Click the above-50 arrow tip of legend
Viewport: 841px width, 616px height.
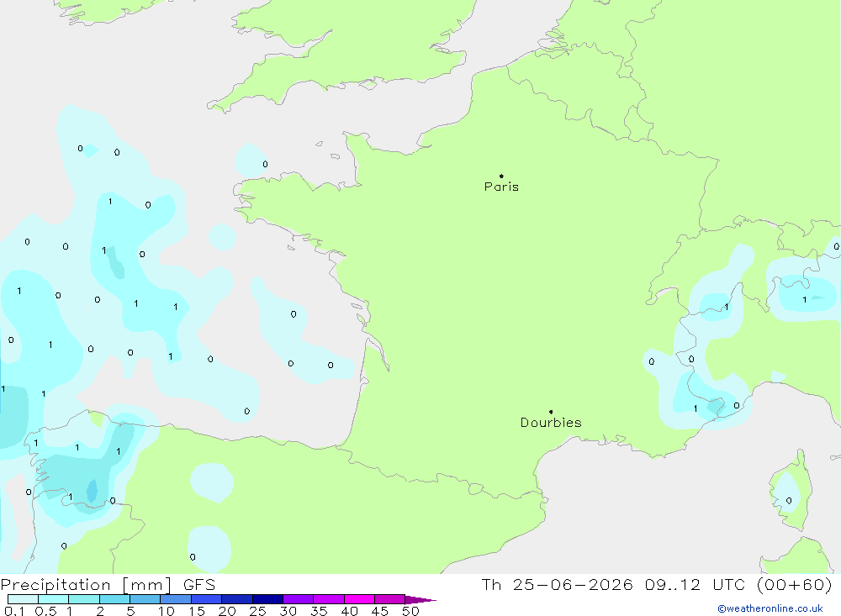pos(420,600)
